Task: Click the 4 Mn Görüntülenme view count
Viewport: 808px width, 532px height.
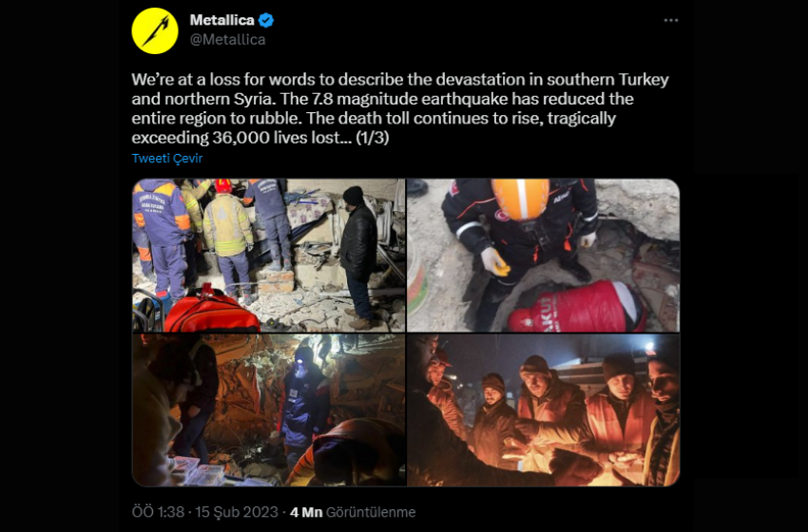Action: [353, 512]
